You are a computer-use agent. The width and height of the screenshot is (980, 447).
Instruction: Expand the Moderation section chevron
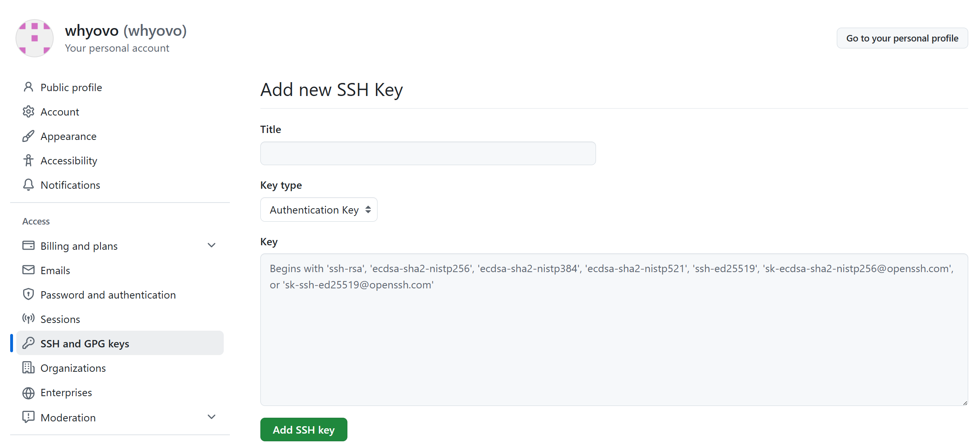click(212, 417)
